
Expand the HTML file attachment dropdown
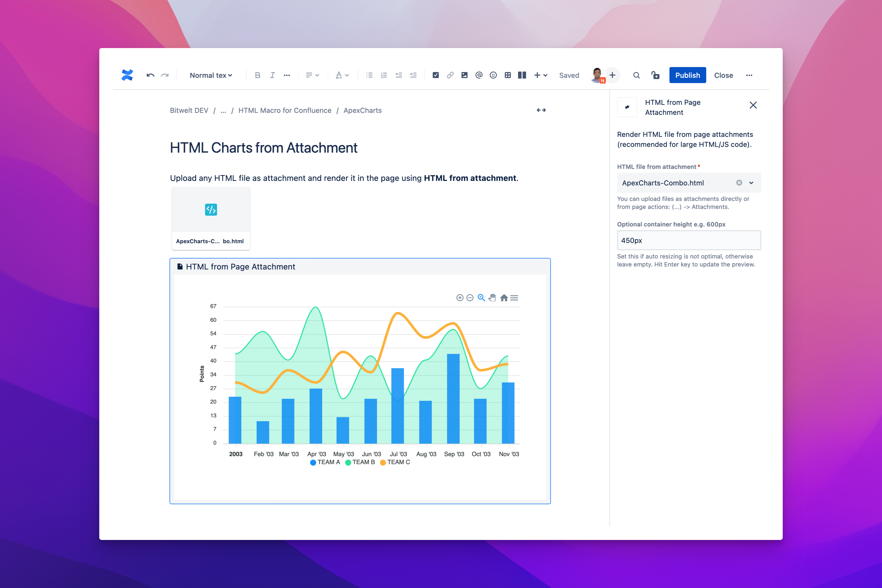[751, 183]
